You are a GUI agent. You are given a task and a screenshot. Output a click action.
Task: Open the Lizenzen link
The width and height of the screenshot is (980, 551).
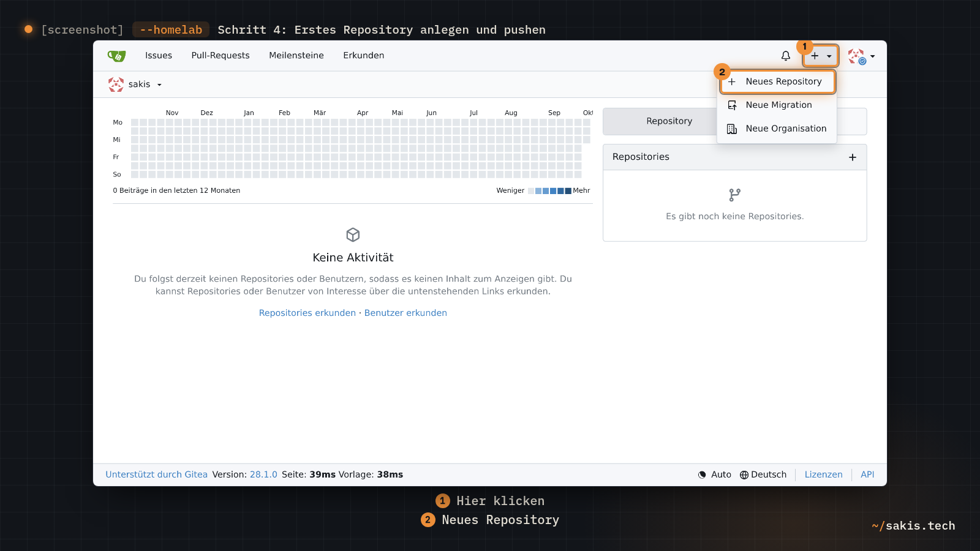coord(823,474)
